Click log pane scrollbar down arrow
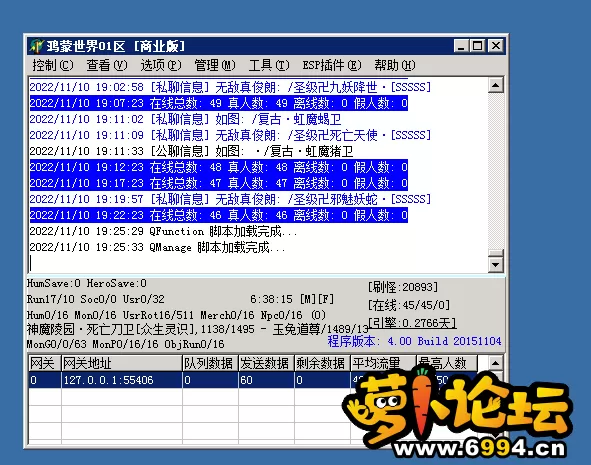The image size is (591, 465). [495, 265]
